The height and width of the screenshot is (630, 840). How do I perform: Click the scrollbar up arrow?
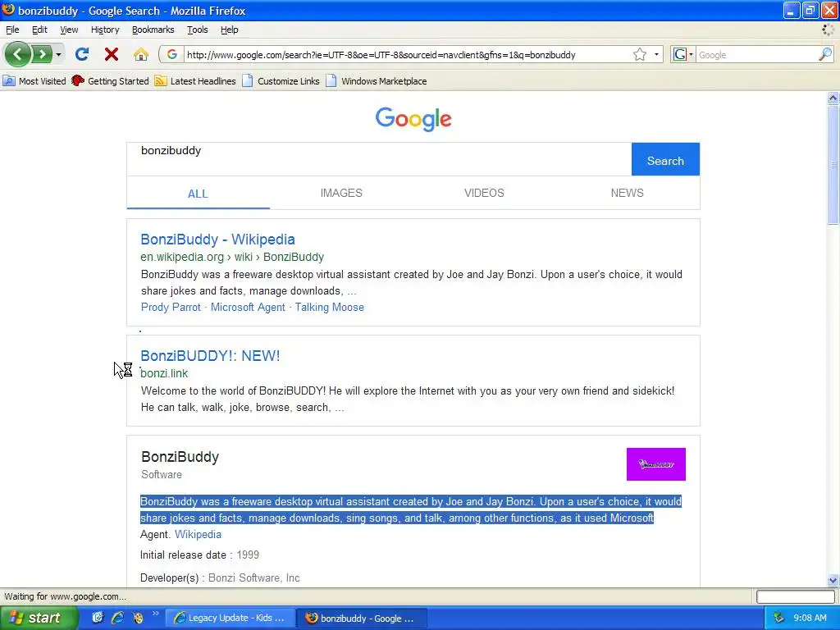pos(833,98)
